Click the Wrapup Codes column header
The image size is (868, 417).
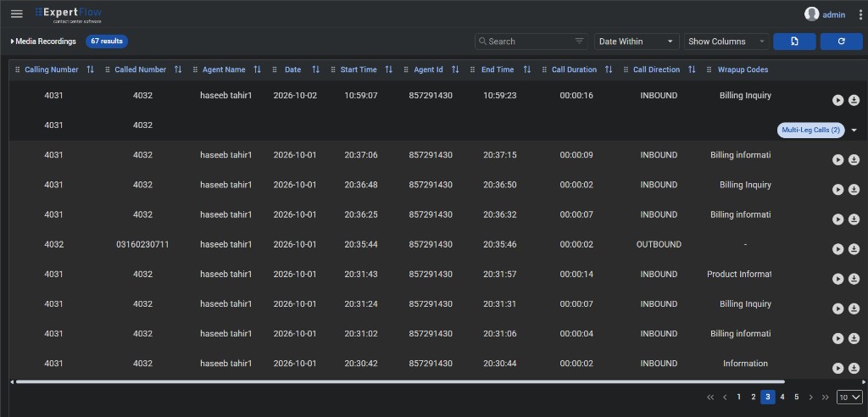(743, 69)
